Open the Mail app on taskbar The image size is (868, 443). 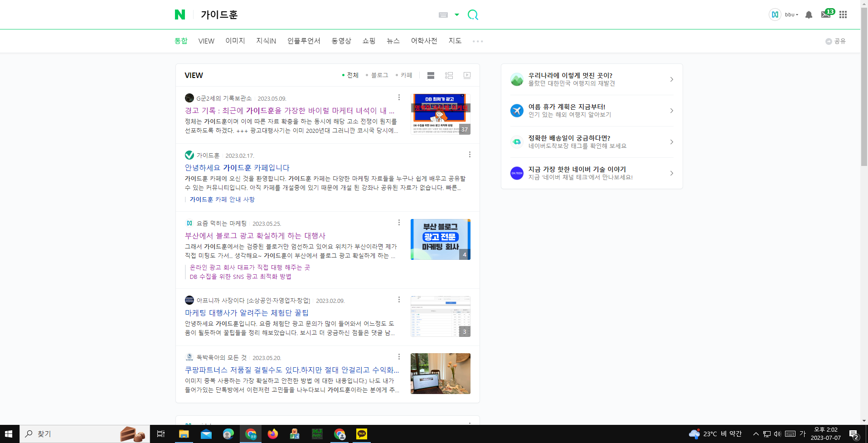tap(206, 434)
